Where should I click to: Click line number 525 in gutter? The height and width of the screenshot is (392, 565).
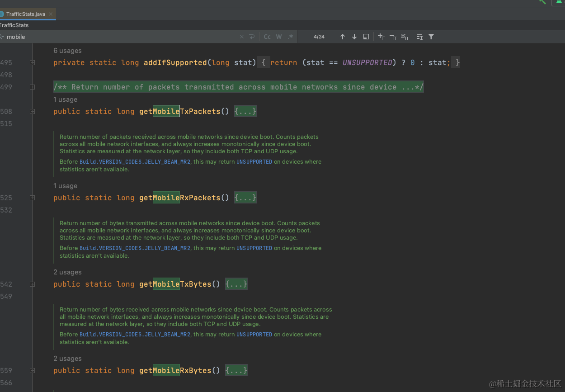[6, 198]
